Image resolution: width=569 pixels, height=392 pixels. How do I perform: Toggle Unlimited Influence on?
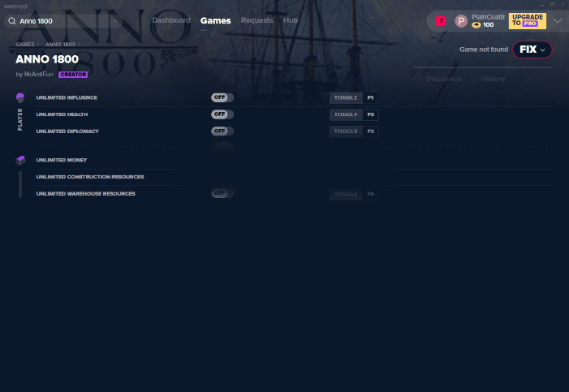[x=222, y=97]
